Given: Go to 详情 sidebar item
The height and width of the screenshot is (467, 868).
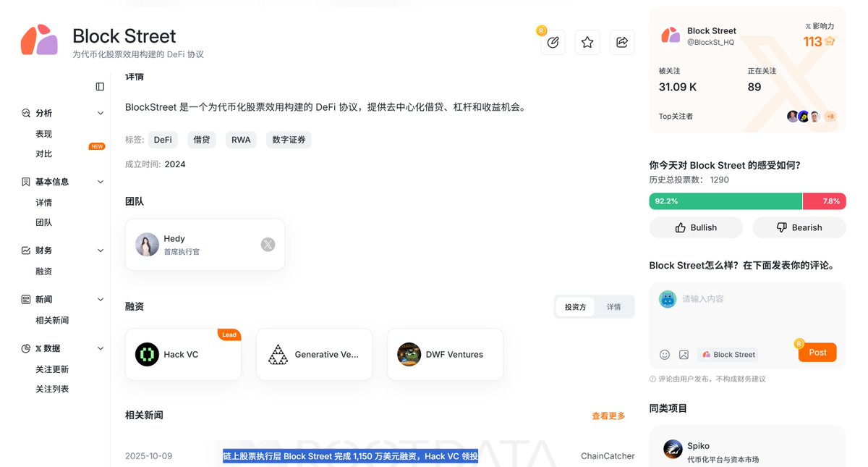Looking at the screenshot, I should pos(44,203).
